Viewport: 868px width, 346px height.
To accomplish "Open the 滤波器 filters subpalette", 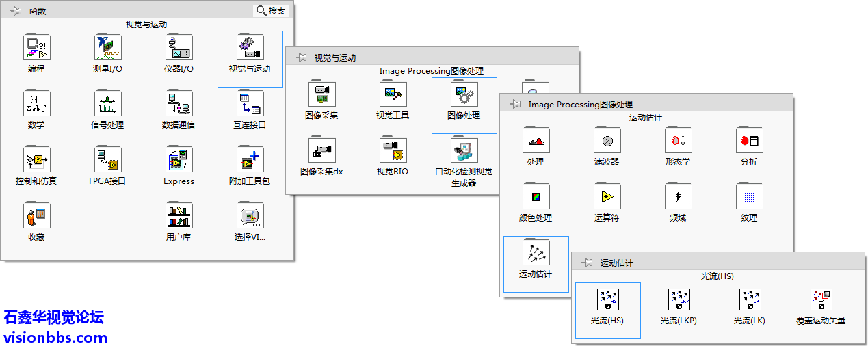I will [x=607, y=142].
